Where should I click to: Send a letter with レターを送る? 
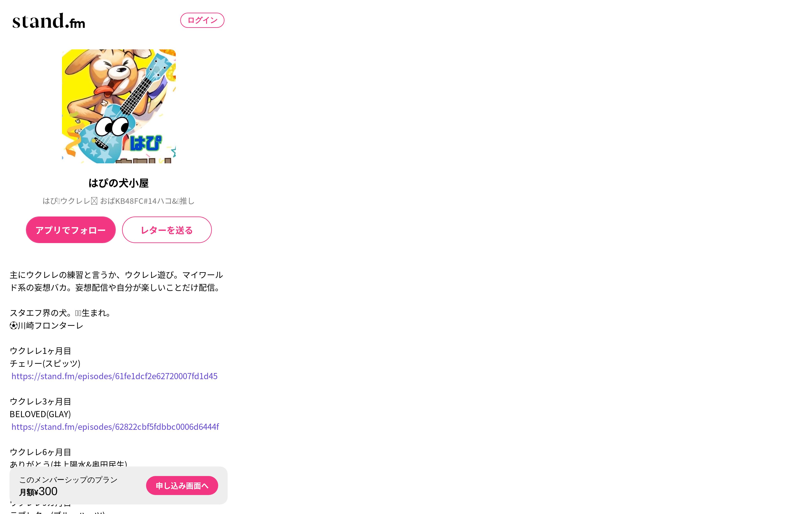(x=167, y=230)
